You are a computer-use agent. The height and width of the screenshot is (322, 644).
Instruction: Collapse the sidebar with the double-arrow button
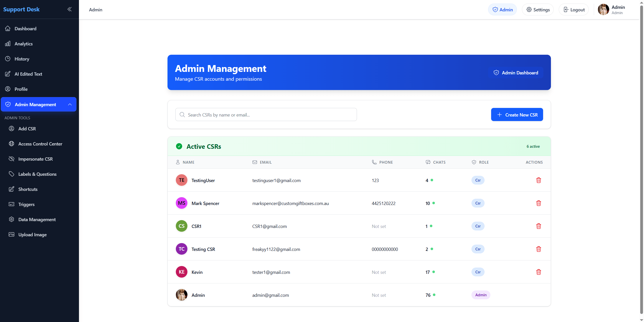(x=70, y=9)
